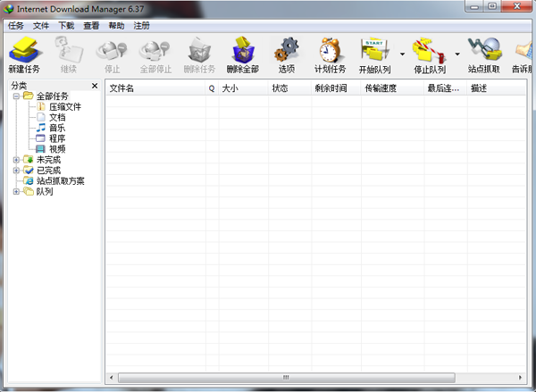This screenshot has width=536, height=392.
Task: Open the 文件 menu
Action: pyautogui.click(x=41, y=26)
